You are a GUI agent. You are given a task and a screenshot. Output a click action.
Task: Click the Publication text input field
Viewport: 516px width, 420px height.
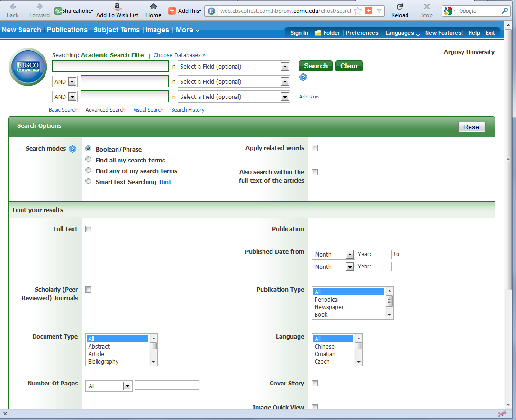coord(372,231)
